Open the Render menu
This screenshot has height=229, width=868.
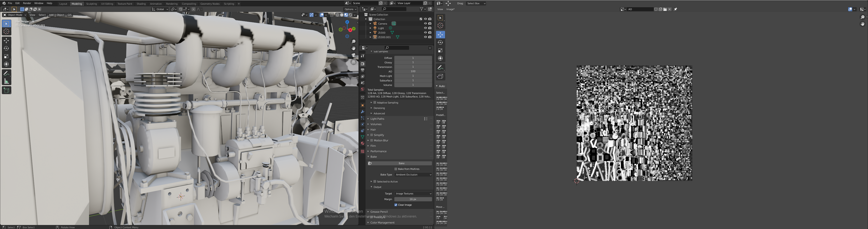pos(27,3)
